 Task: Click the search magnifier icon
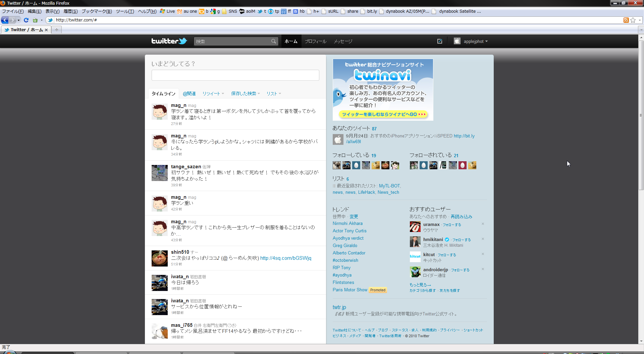pyautogui.click(x=274, y=41)
